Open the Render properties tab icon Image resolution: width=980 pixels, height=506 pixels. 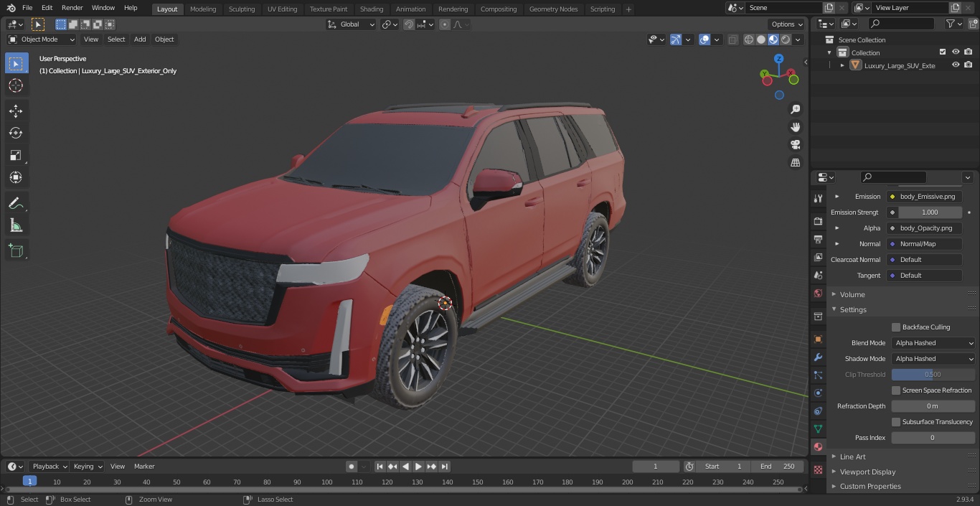(x=818, y=221)
